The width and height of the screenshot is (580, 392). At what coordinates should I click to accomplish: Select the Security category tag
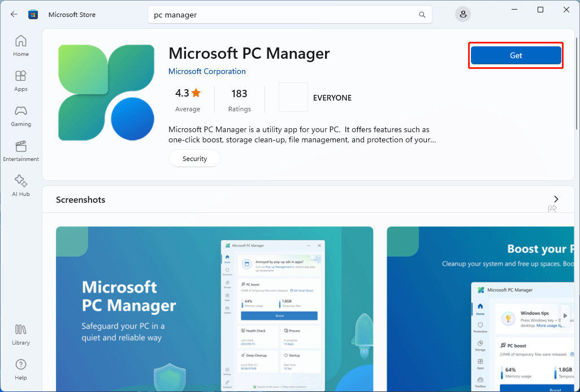pyautogui.click(x=194, y=158)
